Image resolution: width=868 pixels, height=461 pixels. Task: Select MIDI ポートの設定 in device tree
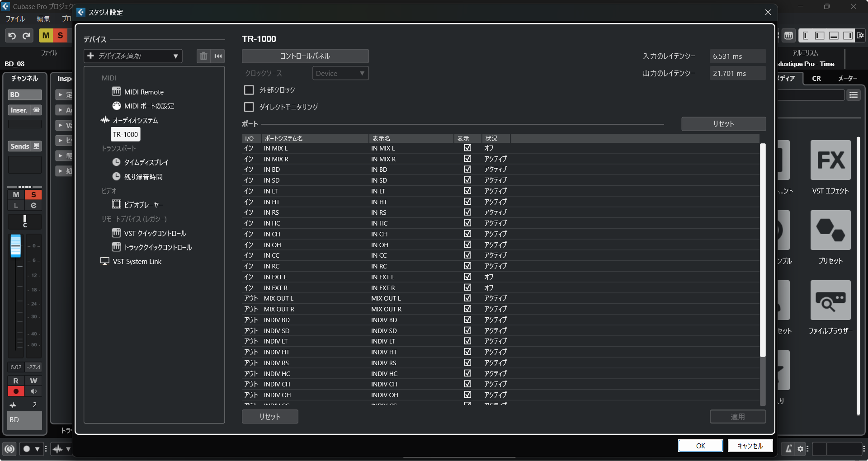tap(149, 106)
